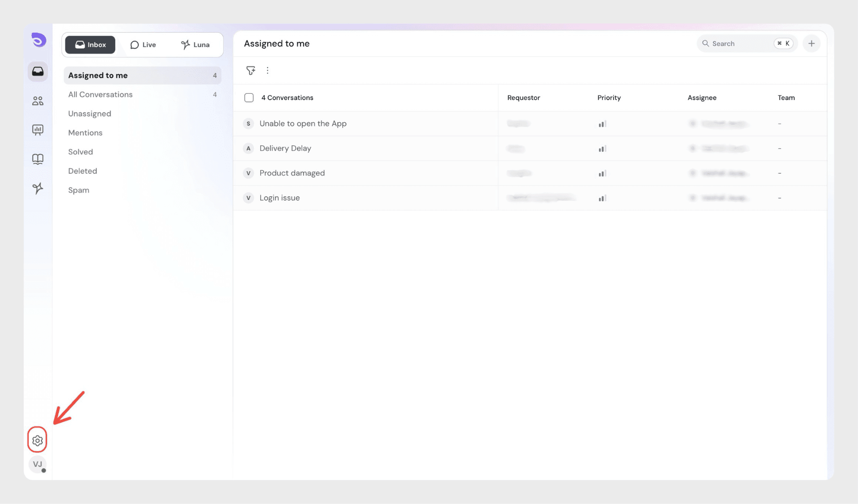Switch to the Live tab
The image size is (858, 504).
143,45
